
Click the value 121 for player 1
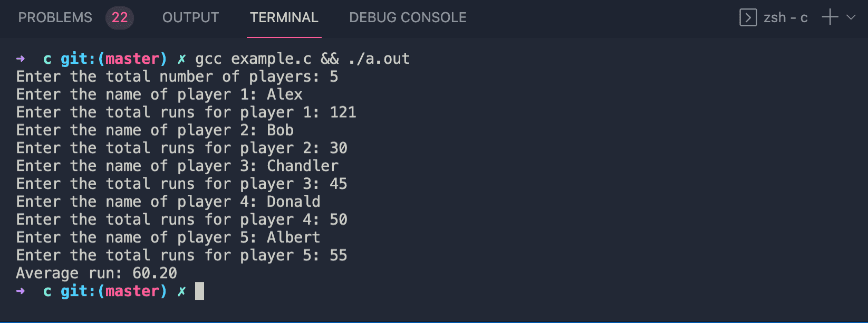(x=343, y=112)
